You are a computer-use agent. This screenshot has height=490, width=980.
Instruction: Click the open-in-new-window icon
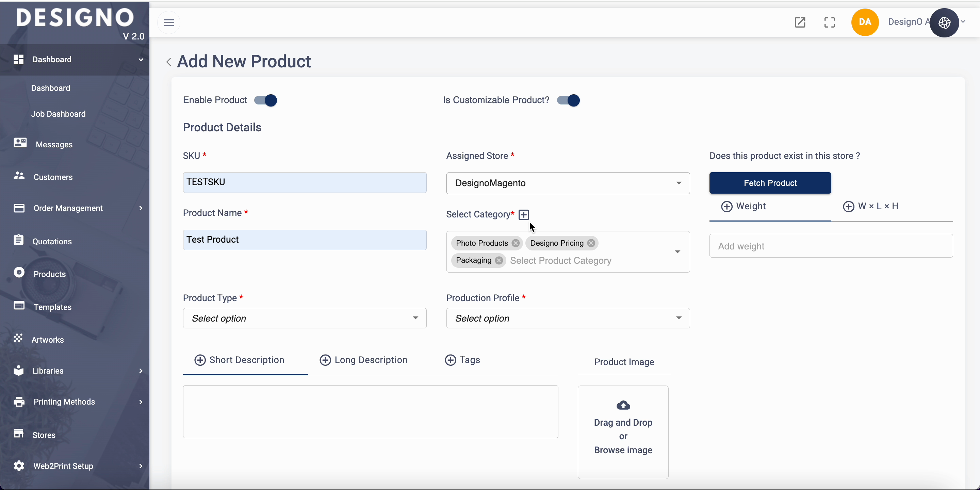[800, 22]
